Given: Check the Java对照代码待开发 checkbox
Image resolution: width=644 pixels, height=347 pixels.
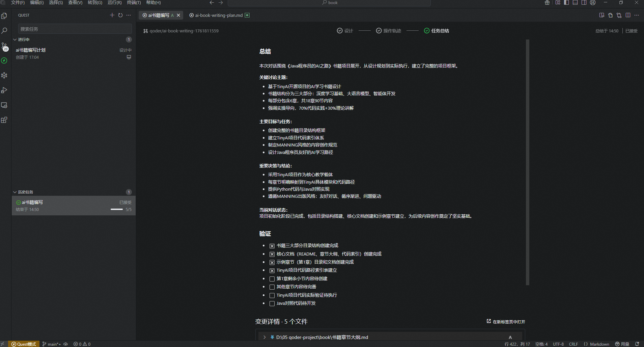Looking at the screenshot, I should (272, 303).
